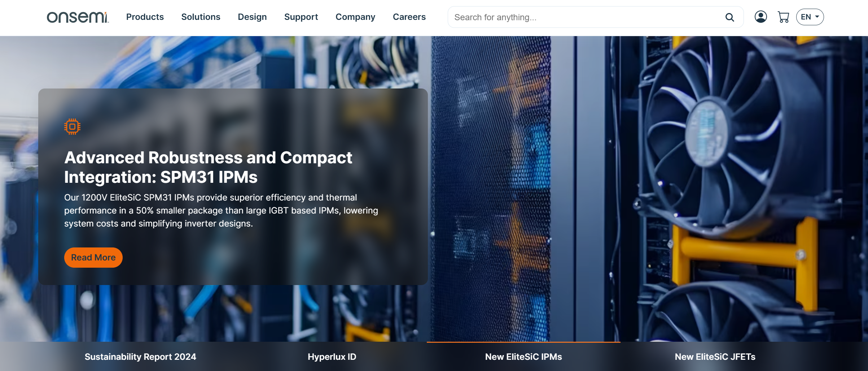
Task: Click the magnifying glass search icon
Action: coord(729,17)
